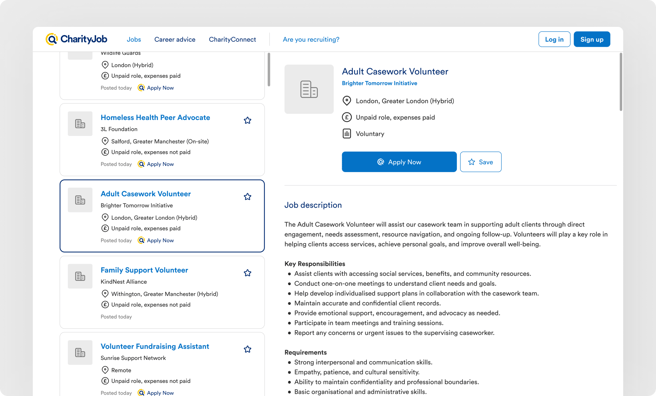Click the job list scrollbar
The width and height of the screenshot is (656, 396).
269,69
